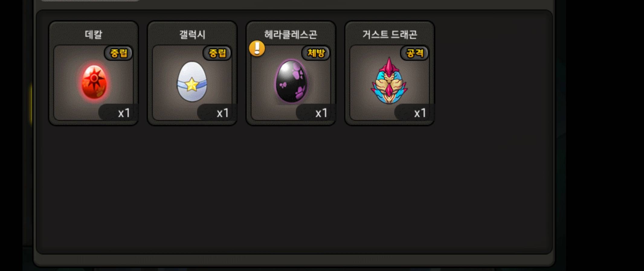The image size is (644, 271).
Task: Tap the x1 count on 거스트 드래곤
Action: point(420,113)
